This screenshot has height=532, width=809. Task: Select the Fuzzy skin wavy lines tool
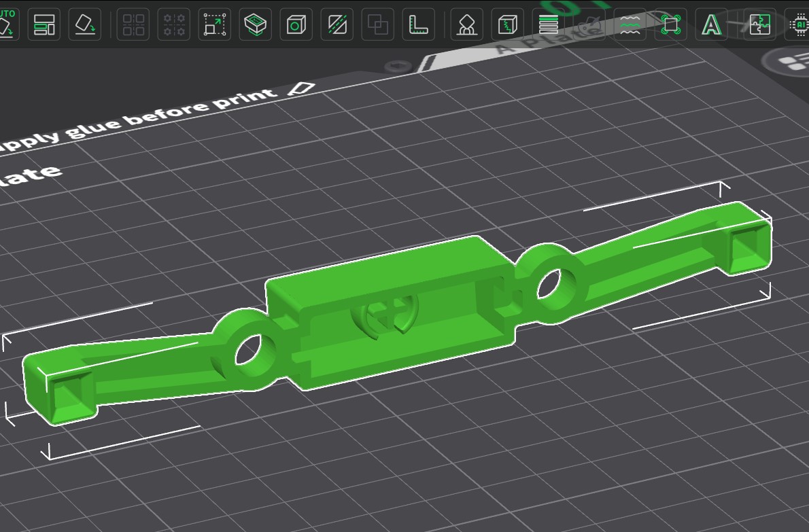coord(630,24)
